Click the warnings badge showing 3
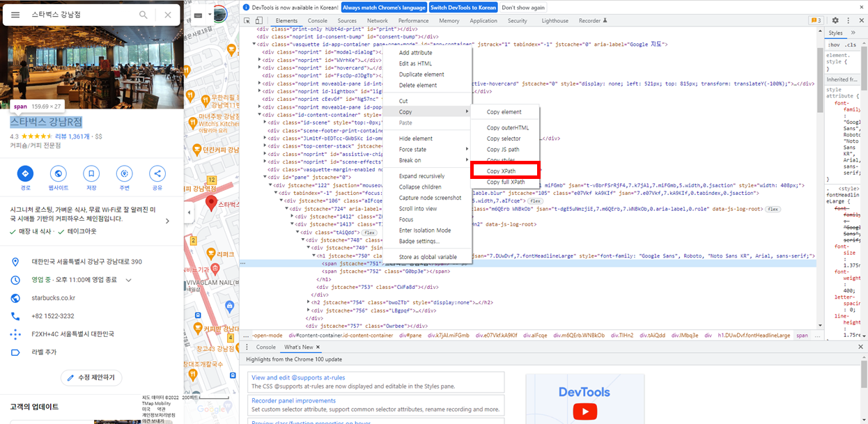This screenshot has width=868, height=424. [816, 21]
